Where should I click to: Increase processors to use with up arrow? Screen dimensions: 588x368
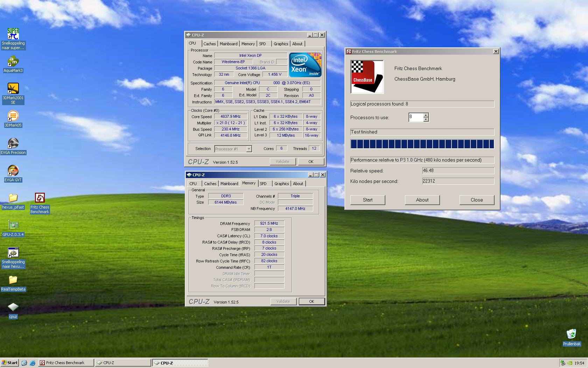click(426, 115)
